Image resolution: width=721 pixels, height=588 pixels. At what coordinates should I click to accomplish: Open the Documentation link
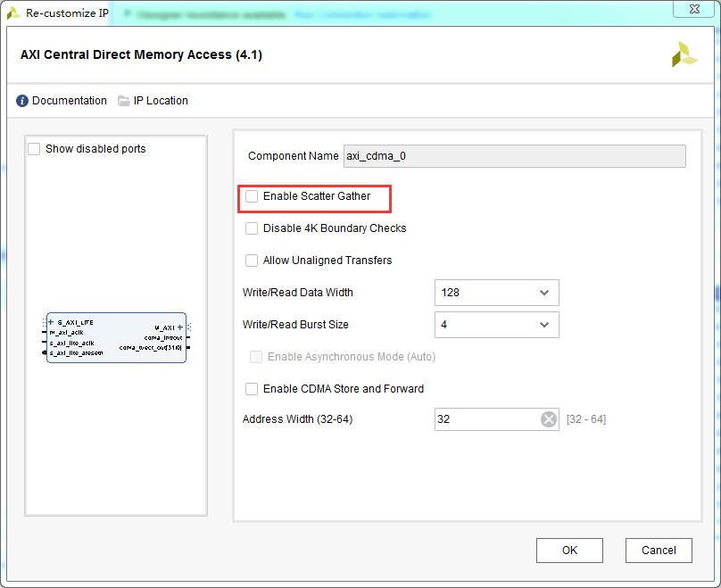70,101
